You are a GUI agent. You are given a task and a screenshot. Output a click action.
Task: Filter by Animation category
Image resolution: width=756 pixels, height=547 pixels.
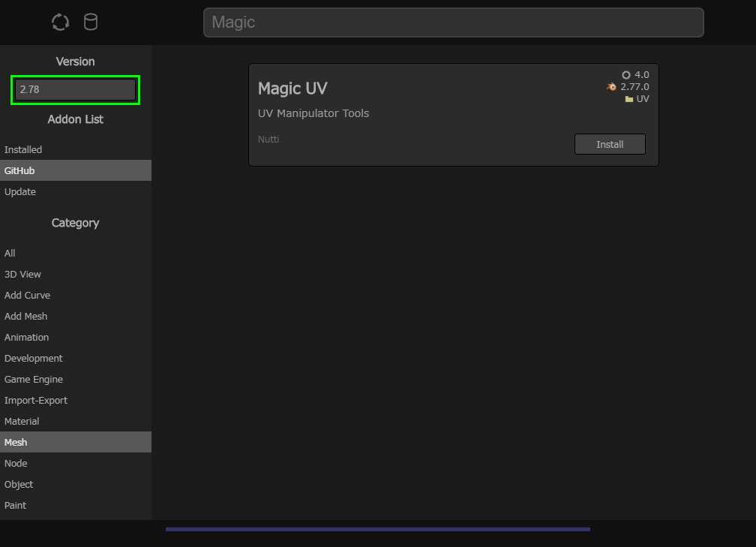[76, 337]
